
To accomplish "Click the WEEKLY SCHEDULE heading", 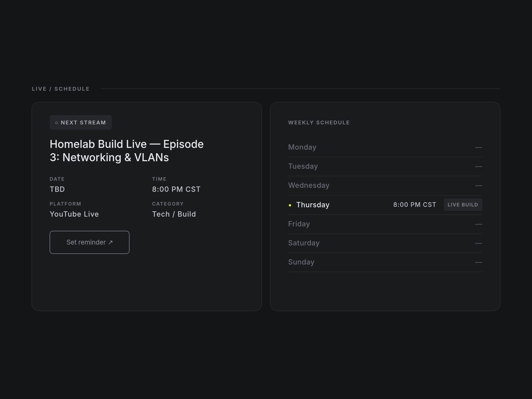I will click(x=319, y=122).
